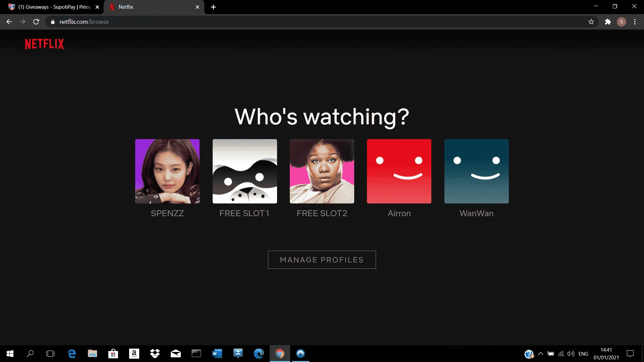The image size is (644, 362).
Task: Go back to previous page
Action: (9, 22)
